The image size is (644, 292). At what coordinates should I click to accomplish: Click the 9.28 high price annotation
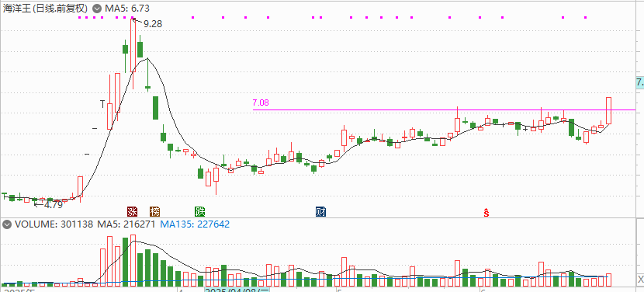153,24
